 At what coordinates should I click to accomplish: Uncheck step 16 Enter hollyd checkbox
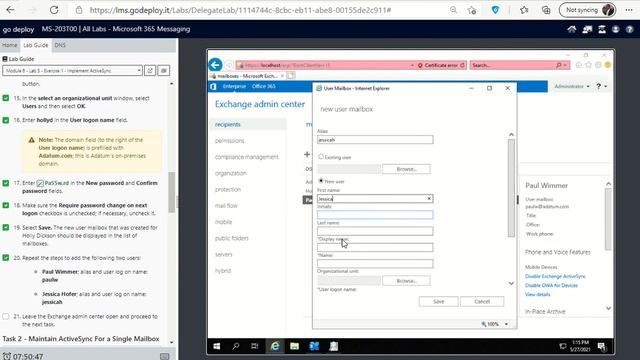point(6,120)
